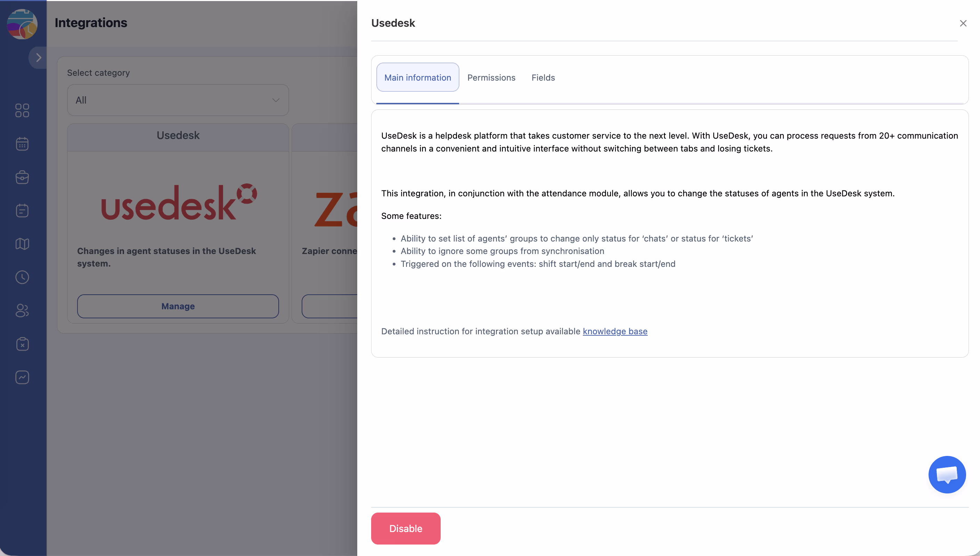980x556 pixels.
Task: Click the analytics chart icon in sidebar
Action: coord(22,377)
